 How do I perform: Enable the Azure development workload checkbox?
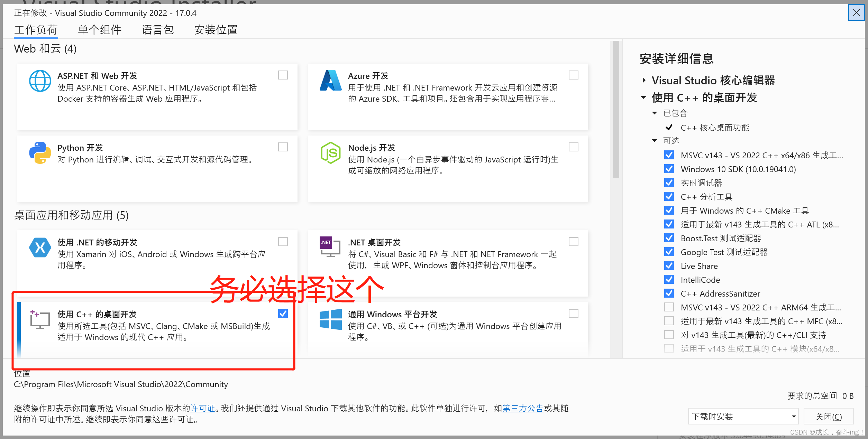(574, 75)
